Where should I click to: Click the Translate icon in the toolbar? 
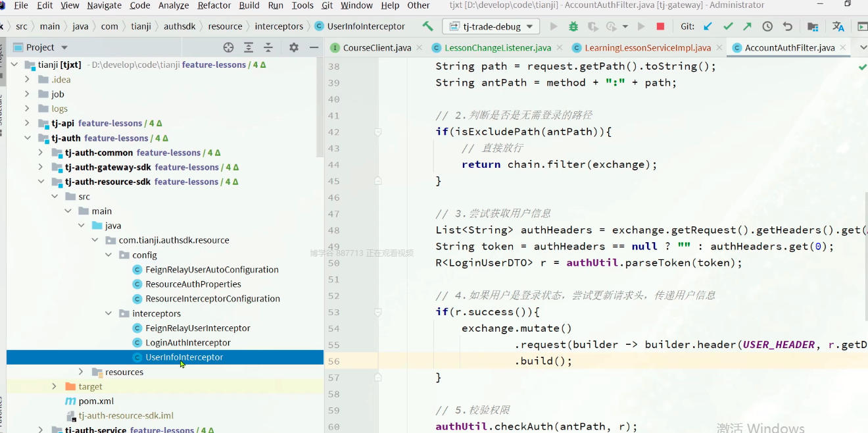pos(838,26)
